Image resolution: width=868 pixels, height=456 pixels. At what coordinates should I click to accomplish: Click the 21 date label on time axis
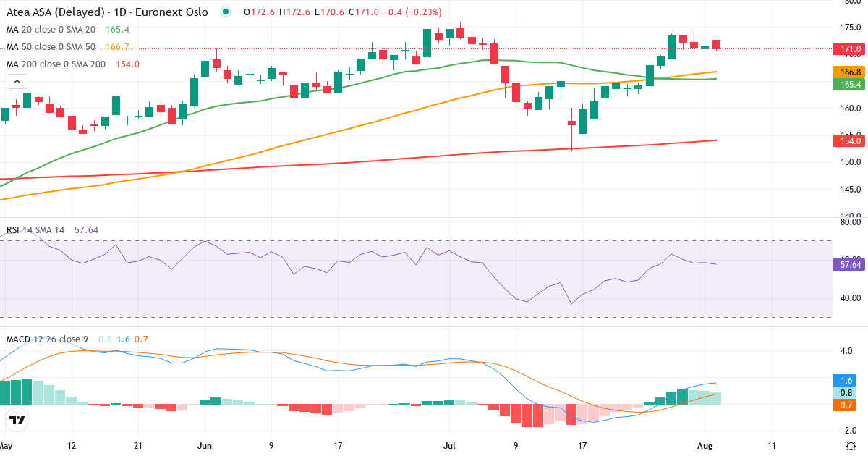pos(138,446)
